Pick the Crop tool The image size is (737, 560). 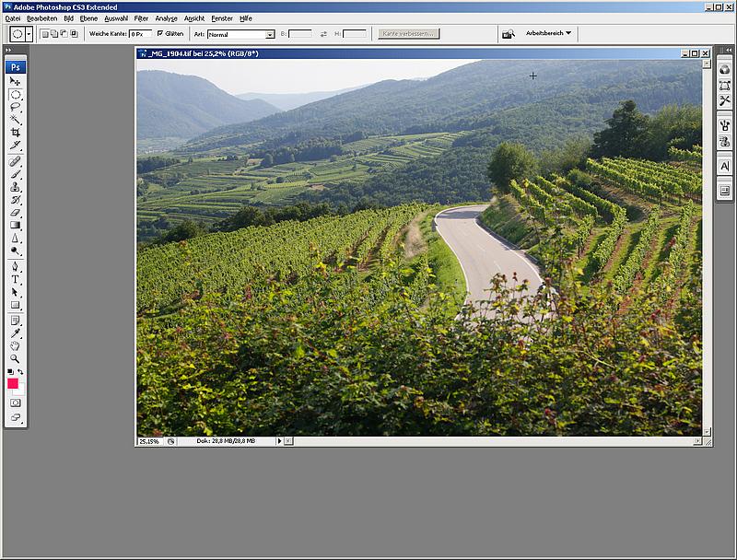[x=16, y=133]
